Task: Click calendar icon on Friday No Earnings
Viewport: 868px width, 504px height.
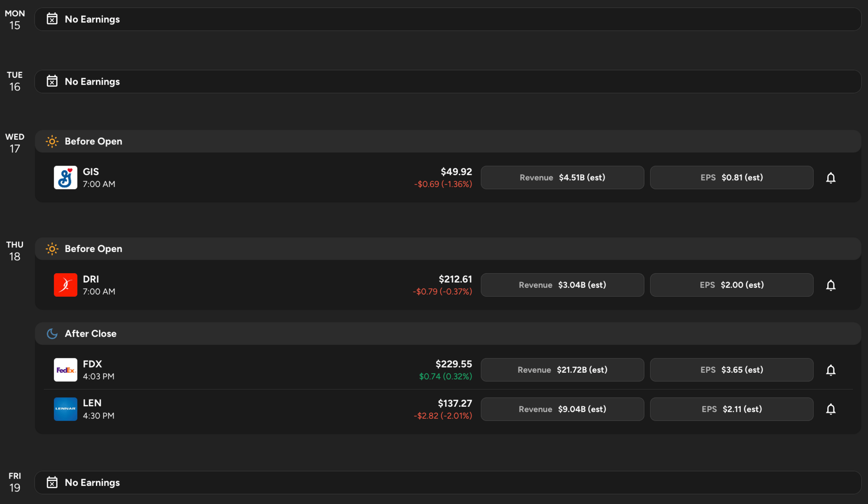Action: pyautogui.click(x=52, y=482)
